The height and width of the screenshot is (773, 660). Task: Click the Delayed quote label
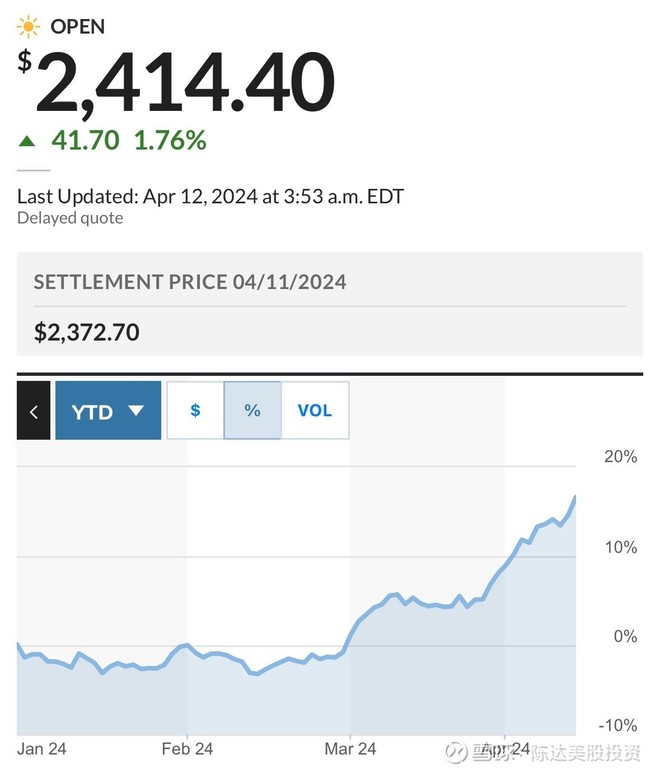(x=70, y=218)
